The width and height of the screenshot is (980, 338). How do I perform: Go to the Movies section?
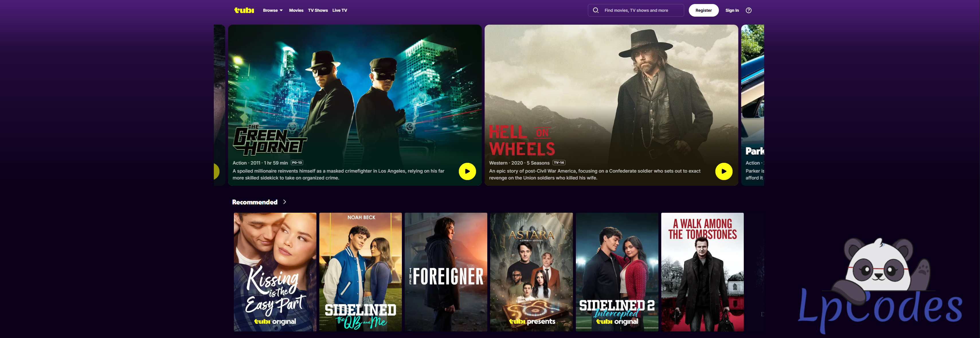point(296,10)
